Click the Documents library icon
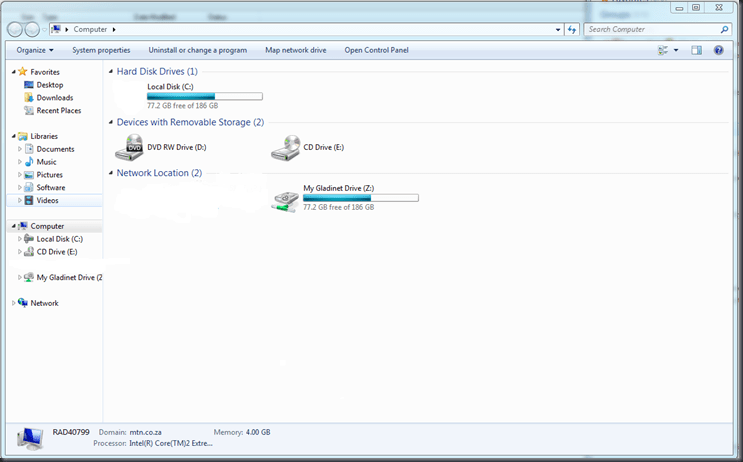 (29, 149)
